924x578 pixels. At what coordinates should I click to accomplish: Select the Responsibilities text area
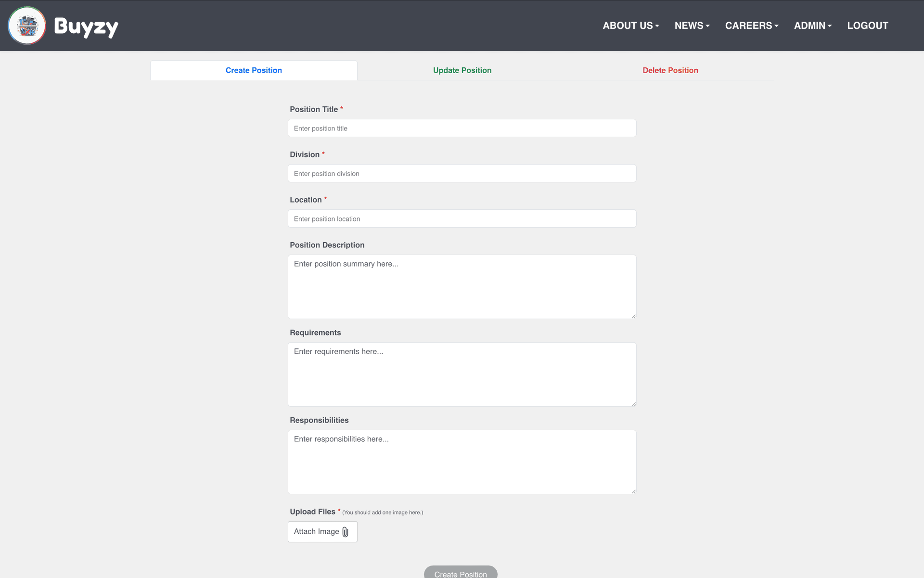click(x=462, y=462)
